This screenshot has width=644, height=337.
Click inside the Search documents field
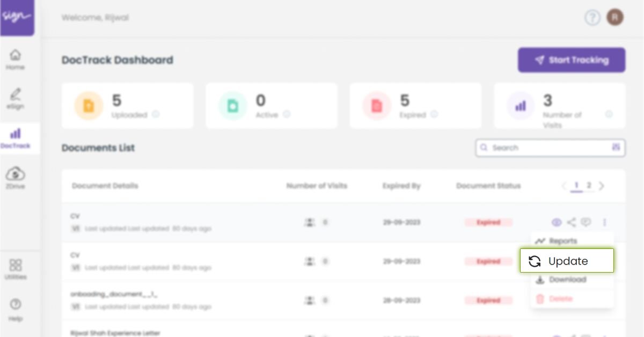[x=550, y=148]
